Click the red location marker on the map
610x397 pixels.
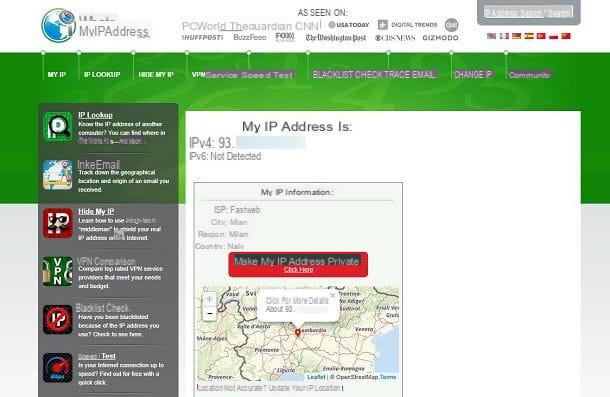point(298,332)
